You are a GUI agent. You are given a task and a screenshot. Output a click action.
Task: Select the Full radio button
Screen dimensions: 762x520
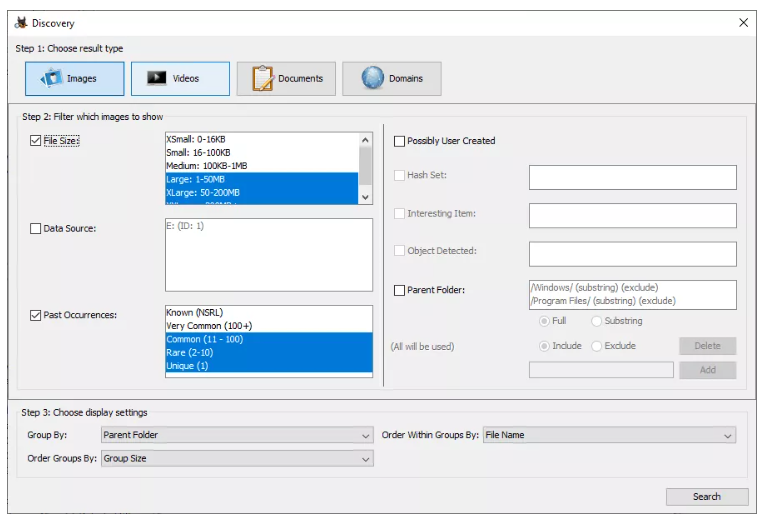[x=544, y=321]
